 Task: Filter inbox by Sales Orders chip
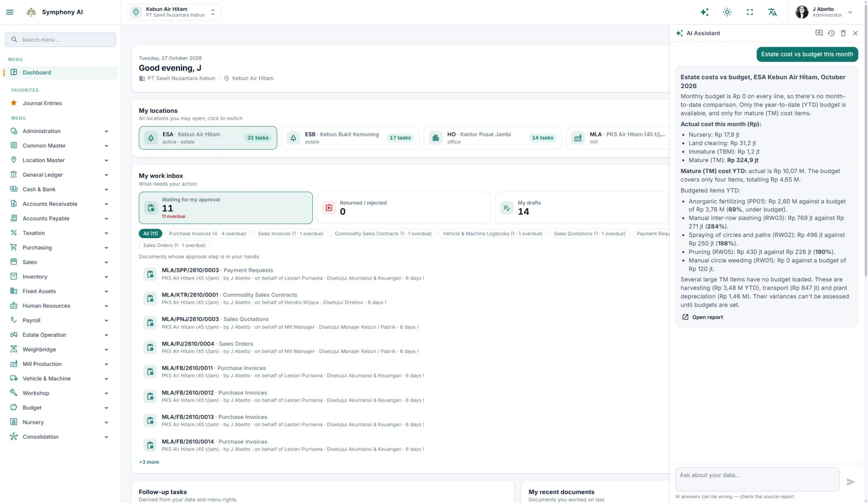pyautogui.click(x=174, y=245)
